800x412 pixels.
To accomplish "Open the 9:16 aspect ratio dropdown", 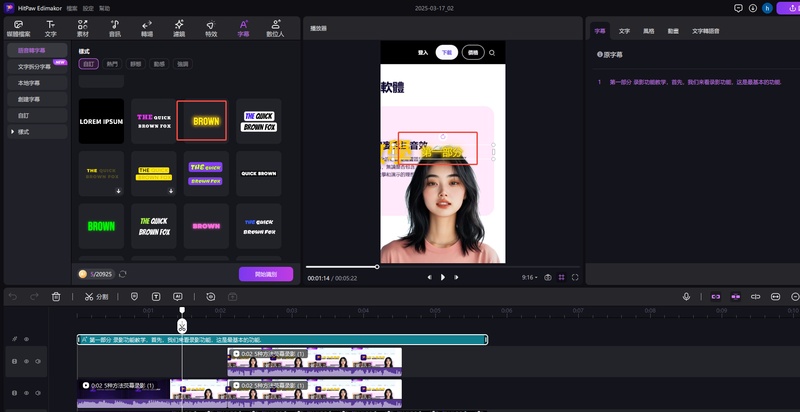I will tap(529, 277).
